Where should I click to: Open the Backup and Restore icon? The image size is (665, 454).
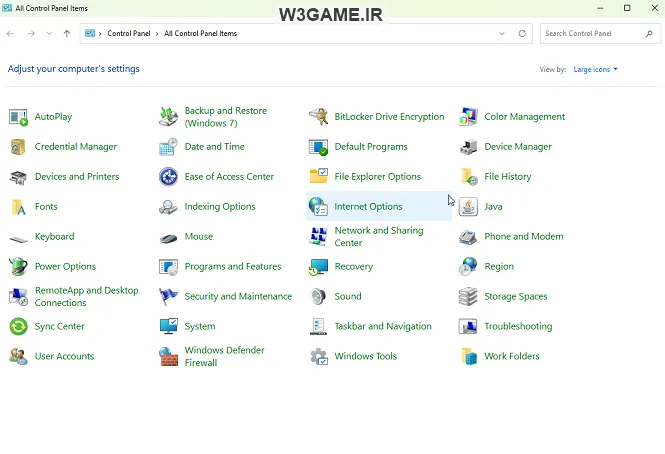click(x=168, y=117)
